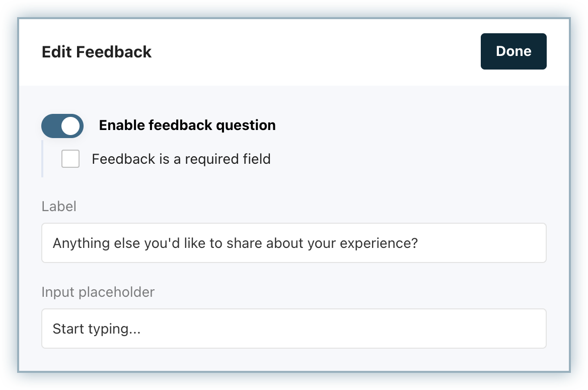Click the "Input placeholder" caption text

[x=98, y=292]
